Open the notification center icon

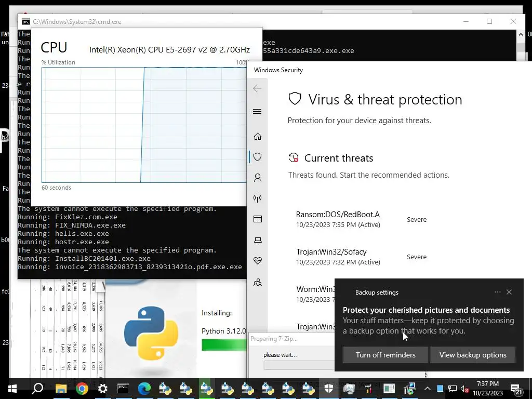click(516, 389)
